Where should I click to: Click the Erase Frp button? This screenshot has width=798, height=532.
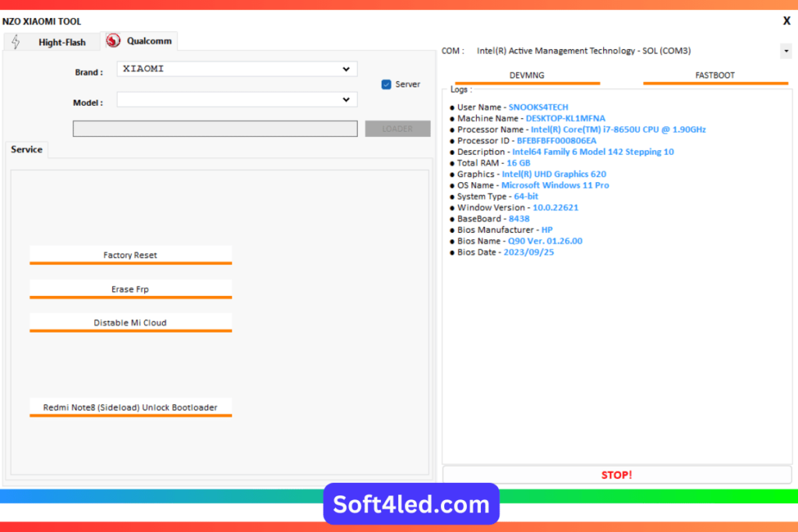tap(130, 289)
